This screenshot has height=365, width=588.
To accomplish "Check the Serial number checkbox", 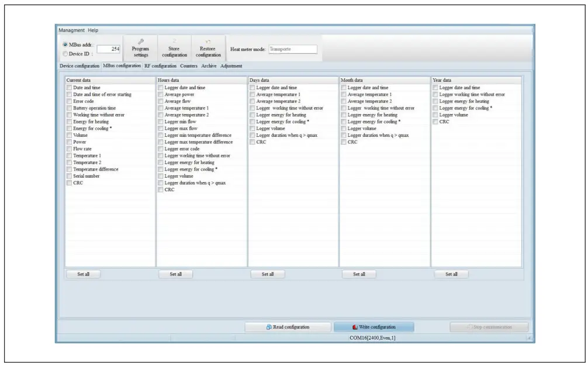I will click(x=69, y=176).
